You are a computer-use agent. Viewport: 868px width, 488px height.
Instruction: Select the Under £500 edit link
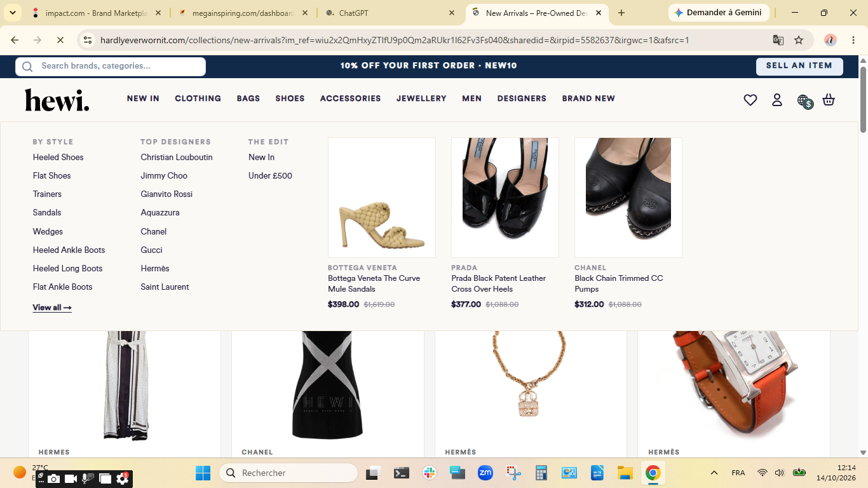coord(270,176)
